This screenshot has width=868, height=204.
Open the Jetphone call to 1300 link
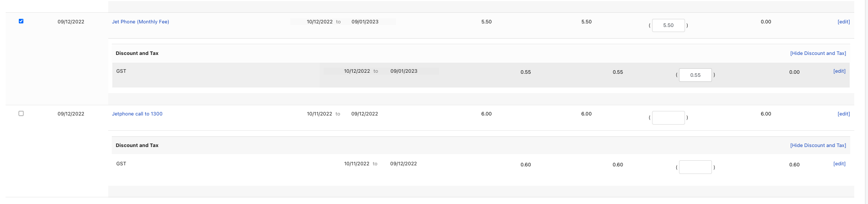[x=137, y=114]
